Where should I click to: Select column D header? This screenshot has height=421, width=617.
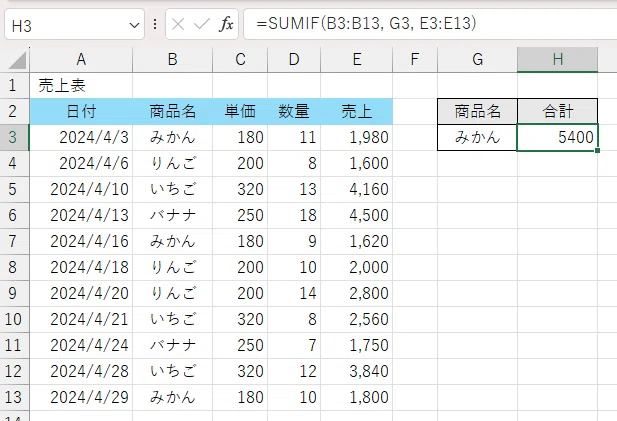[x=294, y=60]
